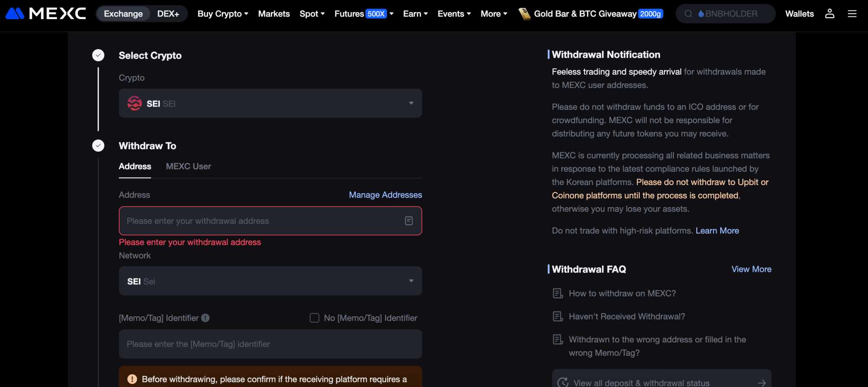
Task: Expand the Futures menu
Action: [x=364, y=14]
